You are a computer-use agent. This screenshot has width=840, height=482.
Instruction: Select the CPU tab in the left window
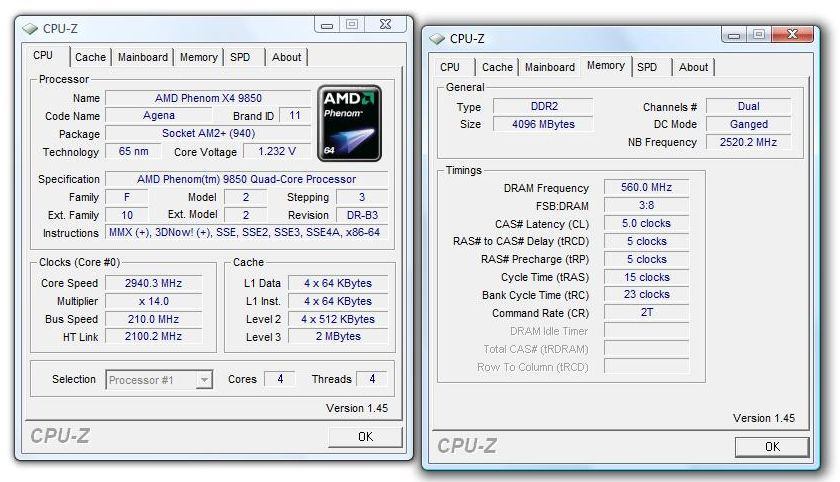click(43, 56)
